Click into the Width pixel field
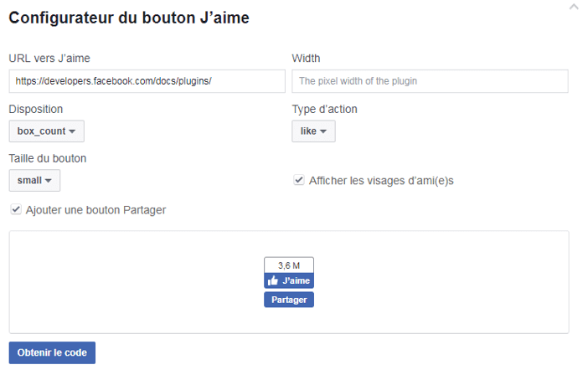The image size is (588, 375). point(431,81)
